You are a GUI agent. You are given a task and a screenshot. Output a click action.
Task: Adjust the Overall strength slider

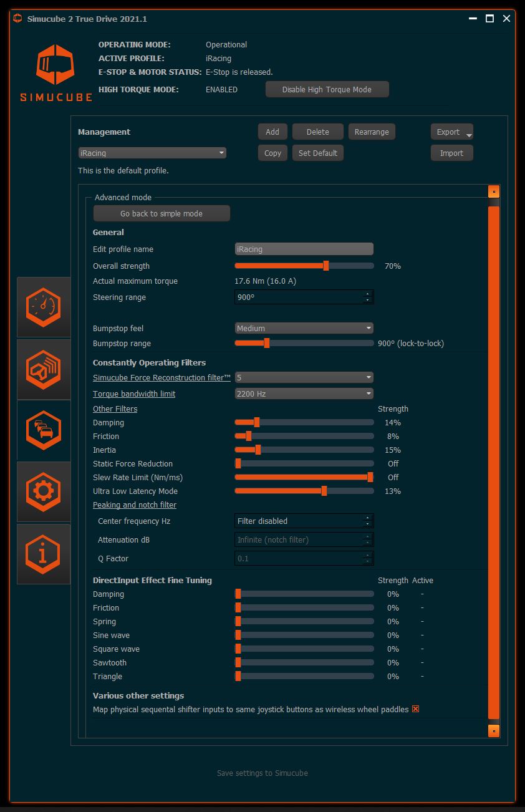point(325,265)
